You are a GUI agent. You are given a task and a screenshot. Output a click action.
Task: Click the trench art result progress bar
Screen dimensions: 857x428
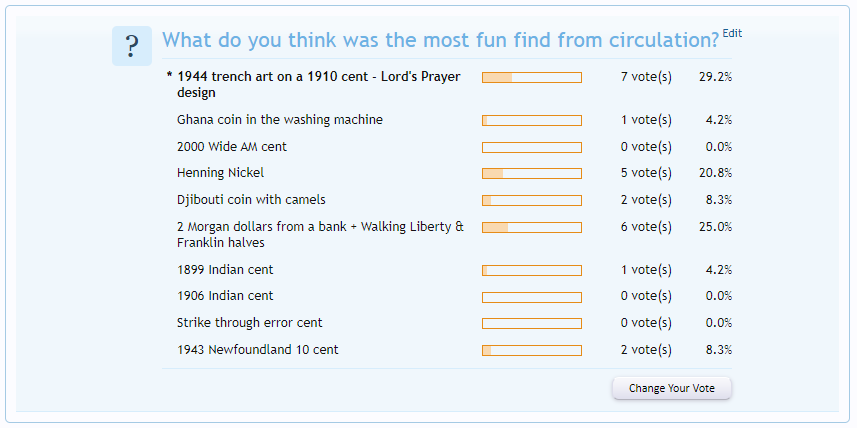tap(532, 78)
